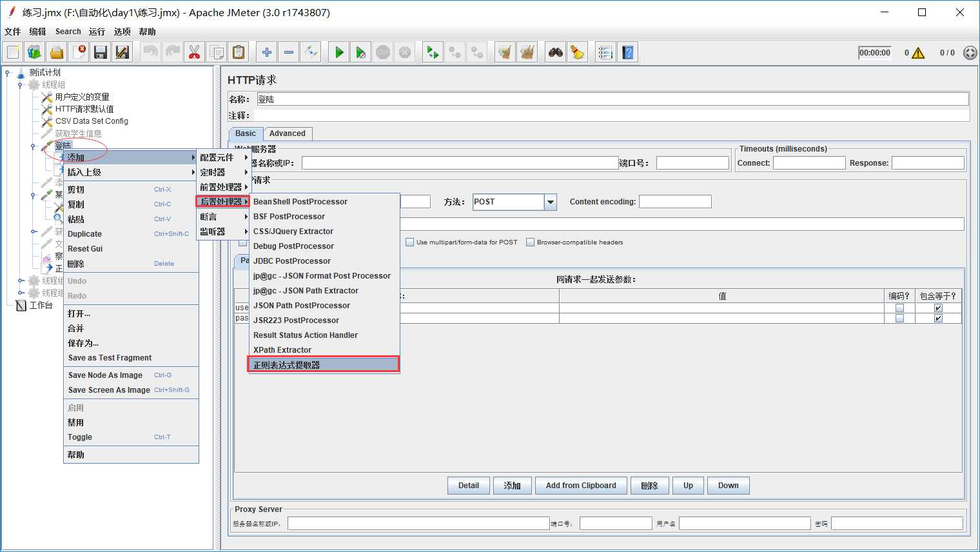The image size is (980, 552).
Task: Expand the 添加 submenu entry
Action: tap(131, 157)
